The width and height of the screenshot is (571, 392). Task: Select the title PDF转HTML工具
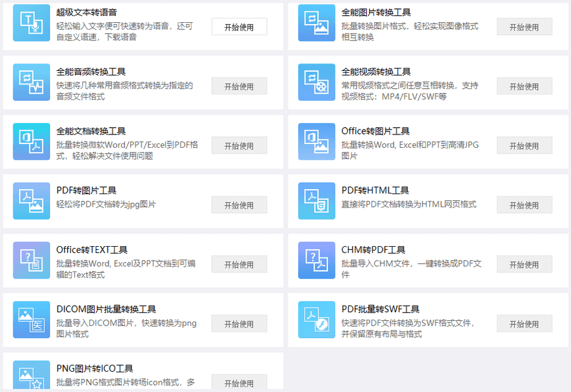click(375, 190)
